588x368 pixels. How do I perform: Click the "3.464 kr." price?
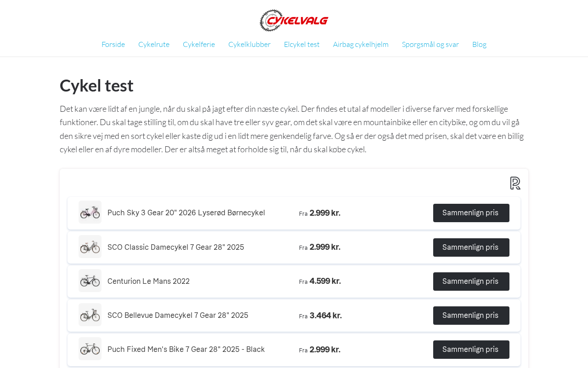pos(326,316)
